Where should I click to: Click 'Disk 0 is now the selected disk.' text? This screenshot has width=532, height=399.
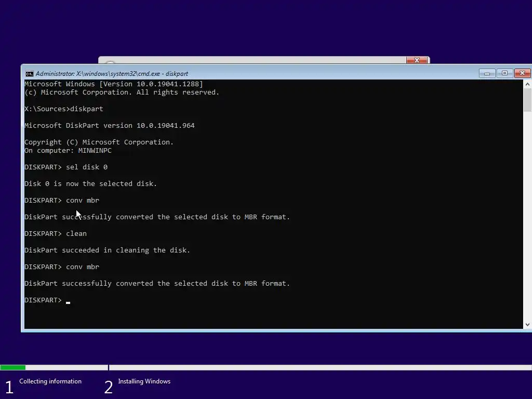coord(90,183)
